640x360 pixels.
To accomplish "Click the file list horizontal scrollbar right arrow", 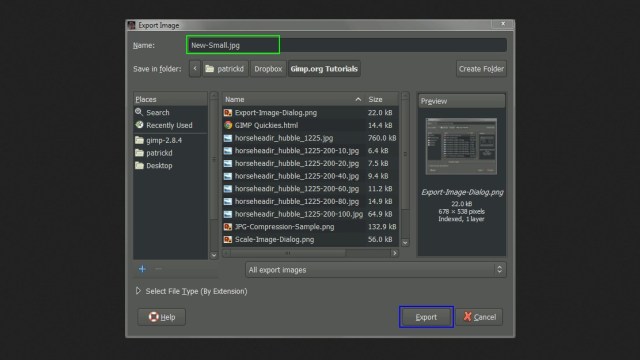I will click(394, 253).
